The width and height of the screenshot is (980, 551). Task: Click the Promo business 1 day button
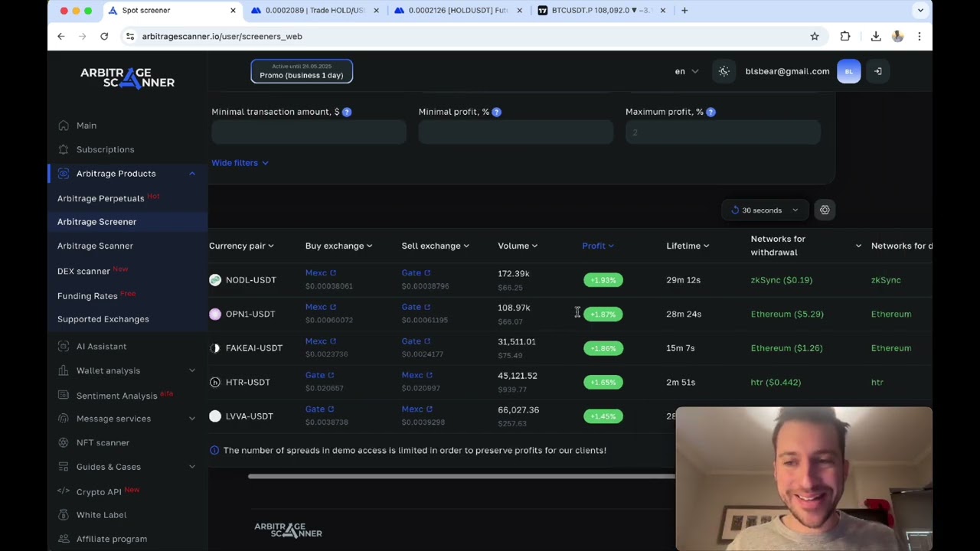click(302, 71)
